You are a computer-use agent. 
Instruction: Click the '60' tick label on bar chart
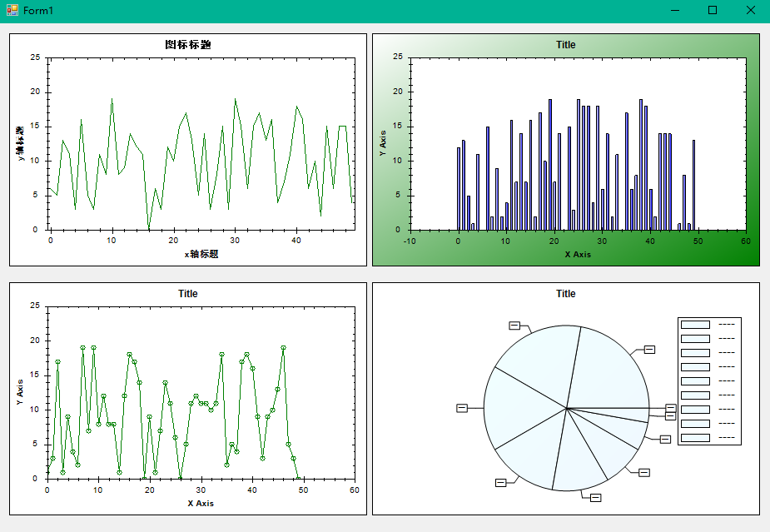point(746,241)
